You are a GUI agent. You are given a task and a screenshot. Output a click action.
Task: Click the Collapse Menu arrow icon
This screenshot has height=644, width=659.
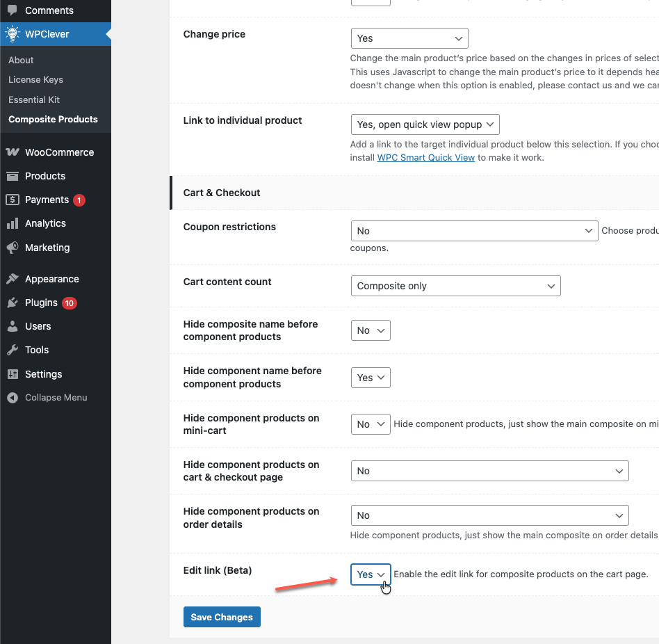pyautogui.click(x=13, y=398)
